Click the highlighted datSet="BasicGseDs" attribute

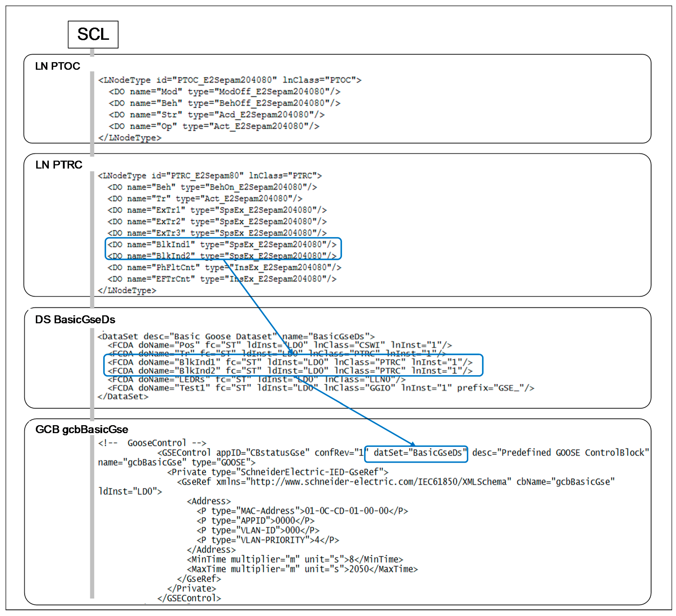coord(417,453)
